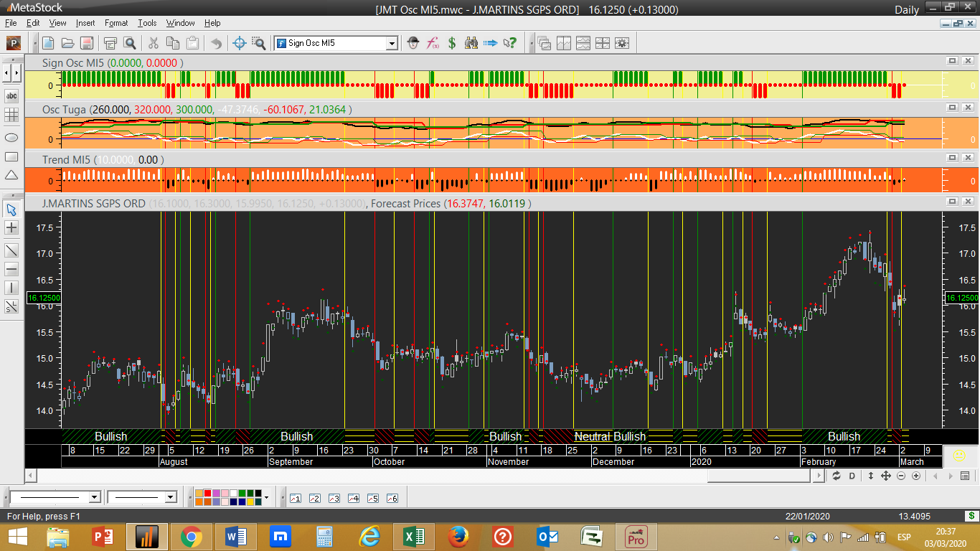Open the Tools menu
Screen dimensions: 980x551
click(x=147, y=23)
